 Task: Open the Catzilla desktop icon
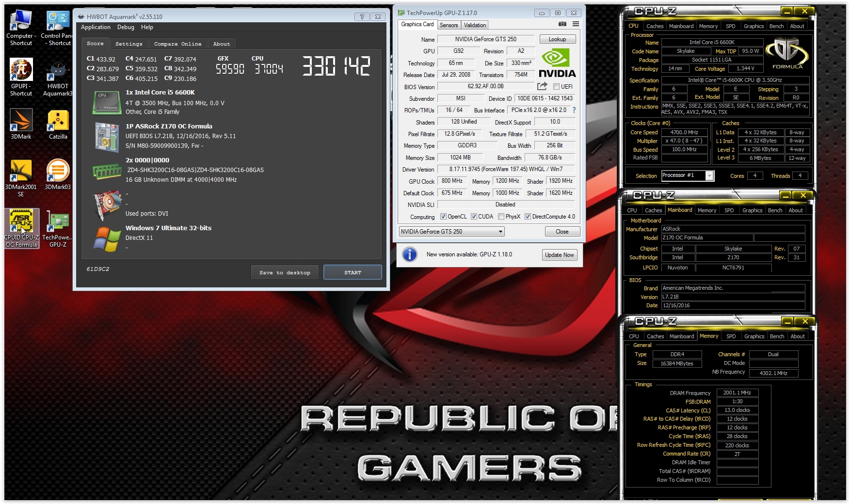pyautogui.click(x=58, y=124)
